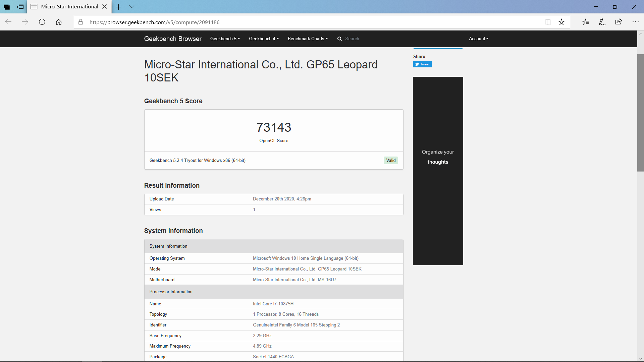Open the Favorites hub icon
This screenshot has width=644, height=362.
[x=585, y=22]
